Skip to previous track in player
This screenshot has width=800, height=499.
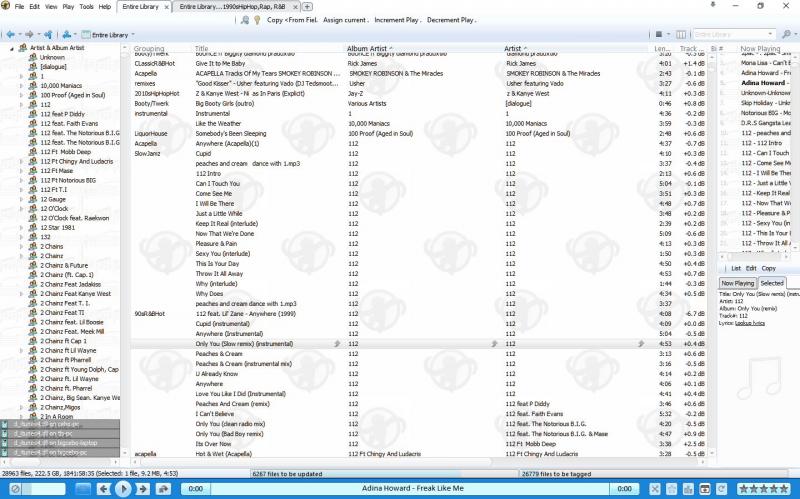104,489
